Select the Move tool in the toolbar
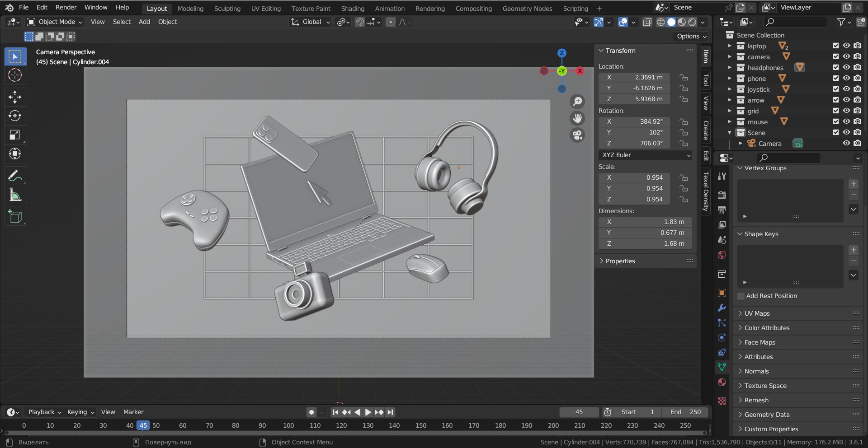 15,97
